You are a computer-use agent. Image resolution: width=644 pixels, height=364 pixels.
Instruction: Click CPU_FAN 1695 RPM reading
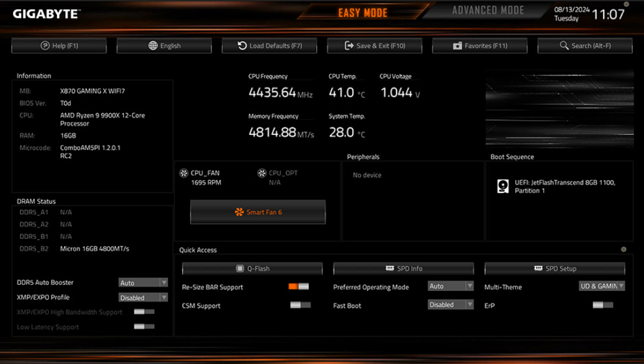tap(206, 183)
